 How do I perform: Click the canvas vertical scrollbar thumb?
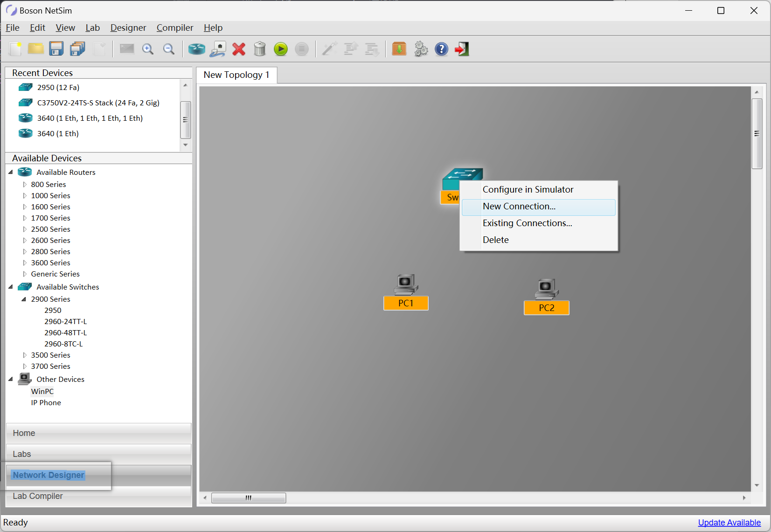click(x=757, y=133)
